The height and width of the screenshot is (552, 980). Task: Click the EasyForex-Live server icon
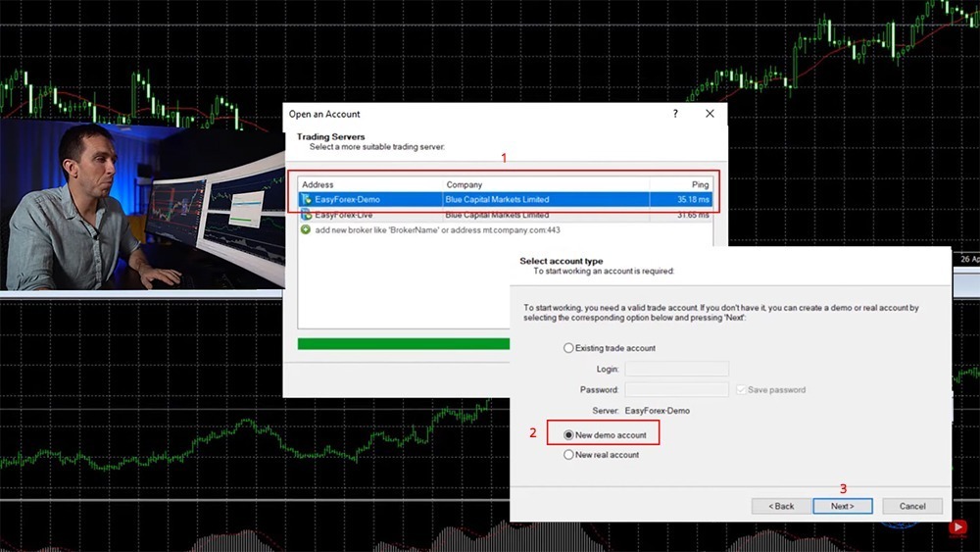tap(306, 215)
